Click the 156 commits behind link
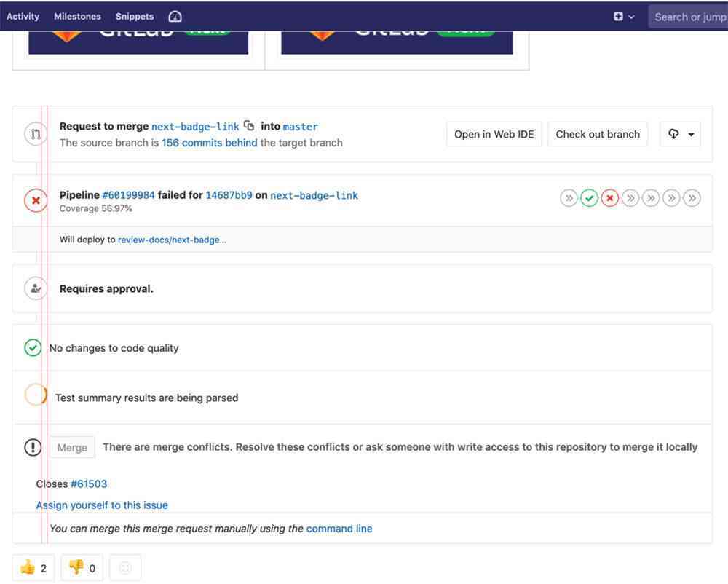728x584 pixels. (209, 143)
